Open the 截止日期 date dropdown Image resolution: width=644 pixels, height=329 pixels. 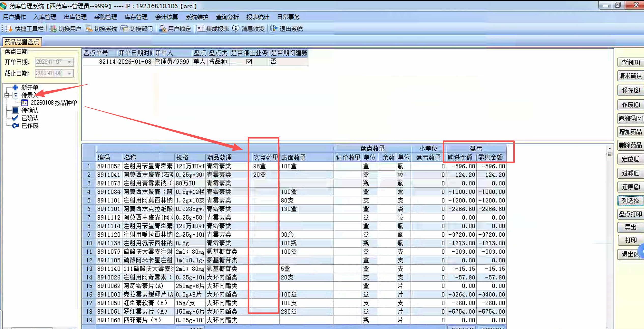pyautogui.click(x=69, y=73)
